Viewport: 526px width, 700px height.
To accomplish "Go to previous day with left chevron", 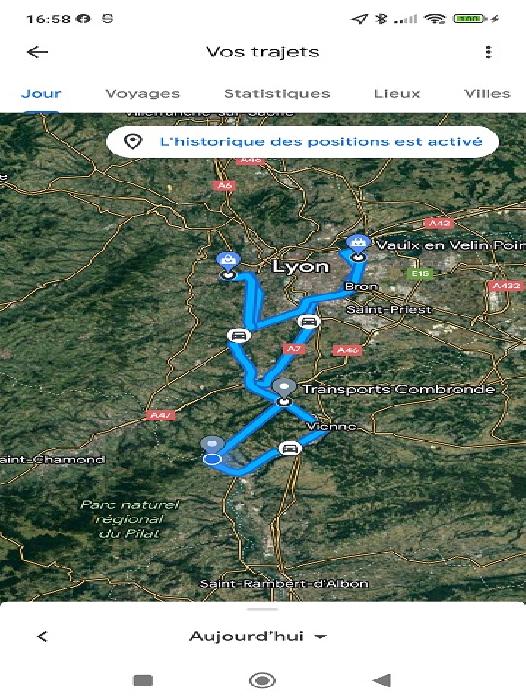I will pos(42,636).
